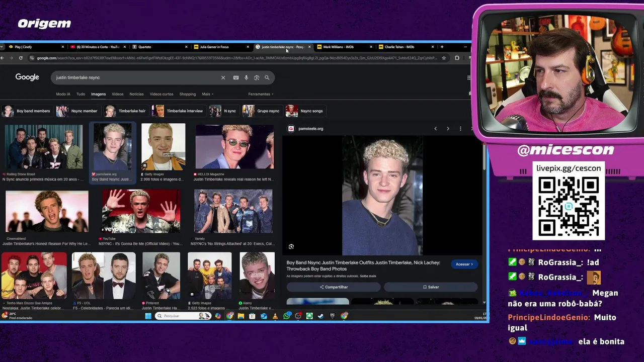This screenshot has height=362, width=644.
Task: Open Steam from the taskbar
Action: [321, 316]
